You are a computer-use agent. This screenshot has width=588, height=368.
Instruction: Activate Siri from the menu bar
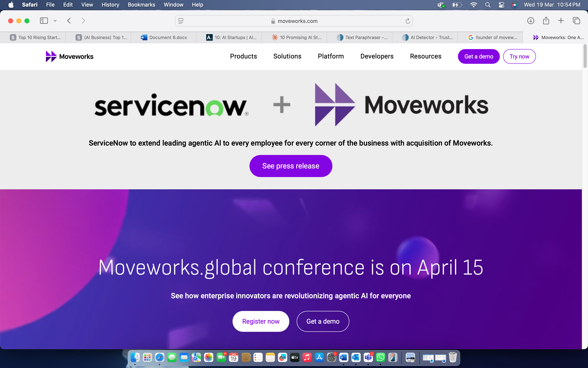(514, 5)
